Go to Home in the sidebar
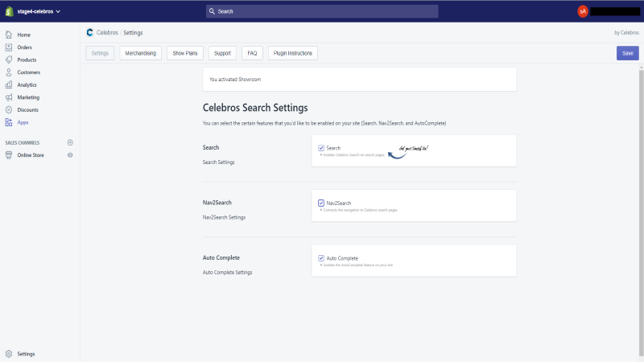This screenshot has height=362, width=644. [x=24, y=35]
